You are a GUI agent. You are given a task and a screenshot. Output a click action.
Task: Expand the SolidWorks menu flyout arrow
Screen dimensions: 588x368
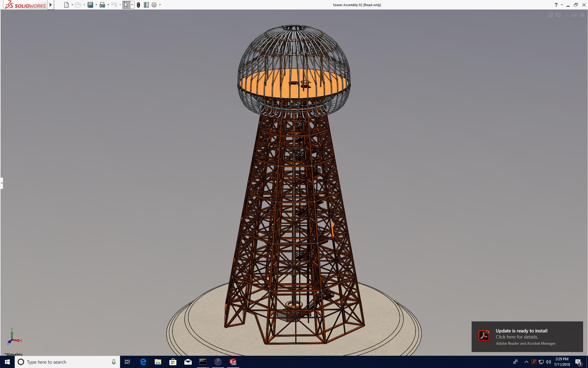tap(51, 5)
